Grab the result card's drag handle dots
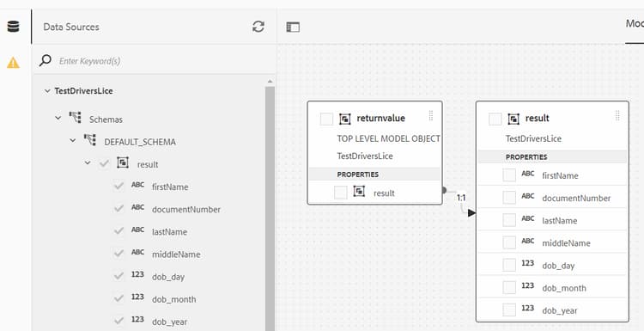This screenshot has width=644, height=331. [x=617, y=115]
